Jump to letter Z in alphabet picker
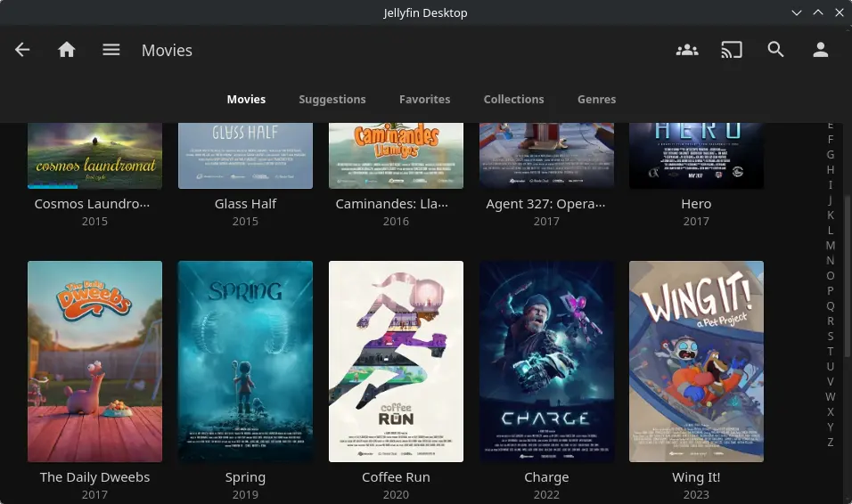 (831, 442)
